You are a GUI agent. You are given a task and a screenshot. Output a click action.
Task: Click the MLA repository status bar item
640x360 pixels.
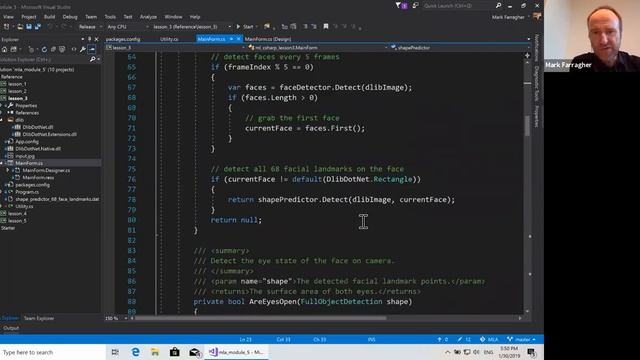click(489, 339)
